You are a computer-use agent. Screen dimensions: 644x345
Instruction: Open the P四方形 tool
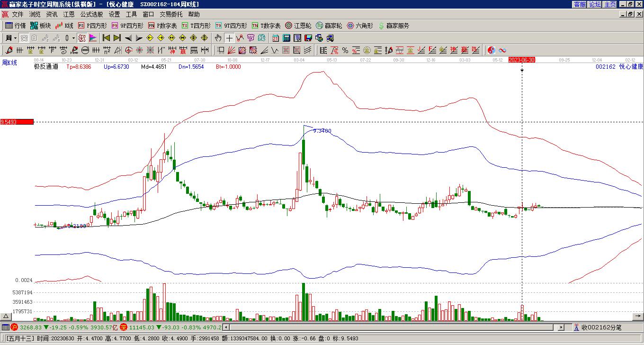point(92,26)
